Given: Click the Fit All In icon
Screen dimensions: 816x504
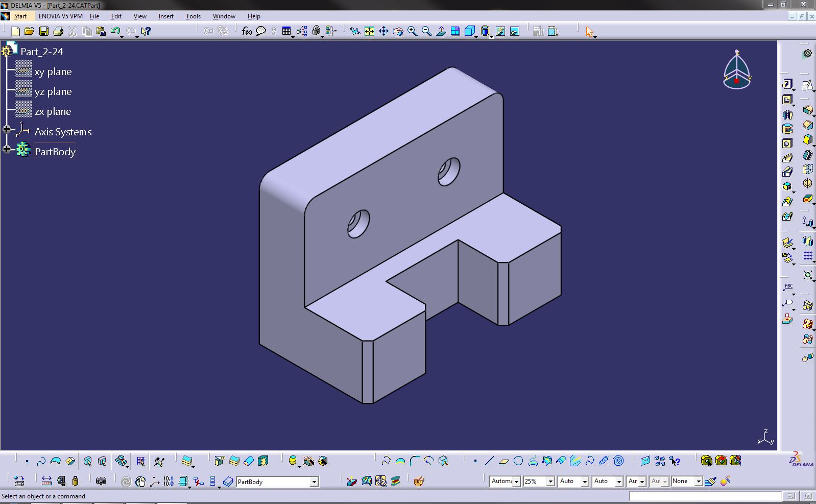Looking at the screenshot, I should coord(369,32).
